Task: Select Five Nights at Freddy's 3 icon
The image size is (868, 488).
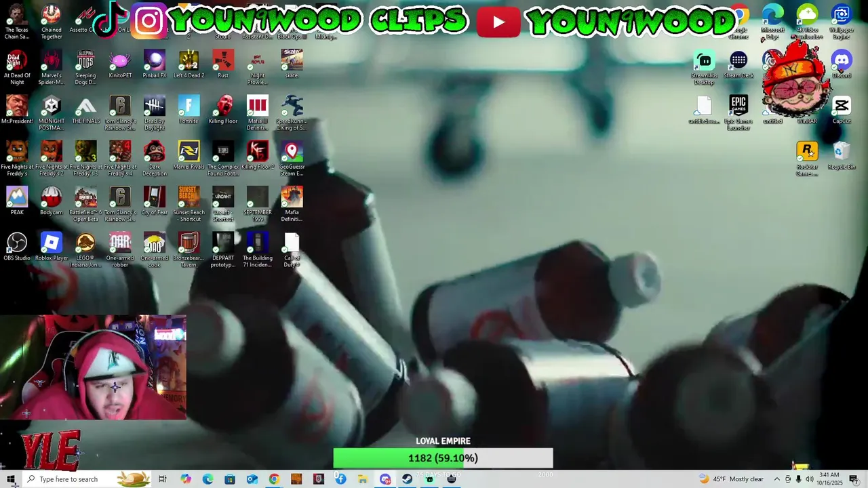Action: [85, 159]
